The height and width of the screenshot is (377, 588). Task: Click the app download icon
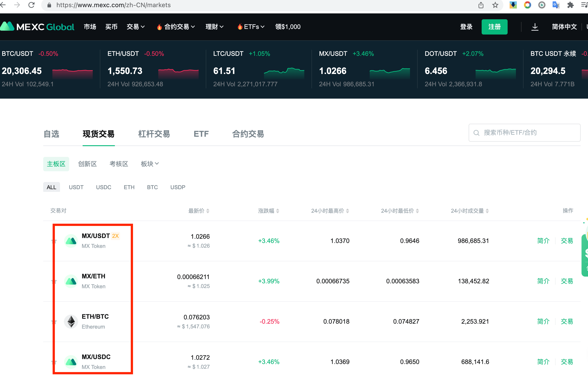[535, 27]
